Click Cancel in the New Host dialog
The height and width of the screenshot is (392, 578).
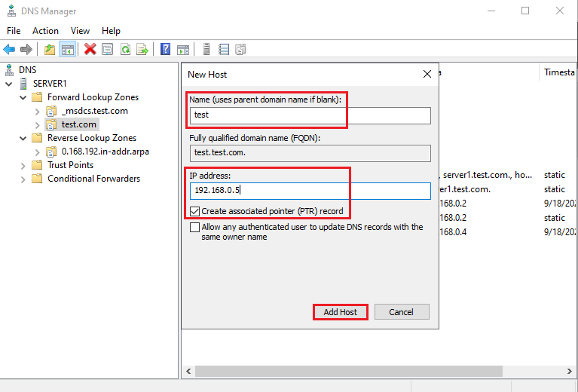tap(401, 312)
